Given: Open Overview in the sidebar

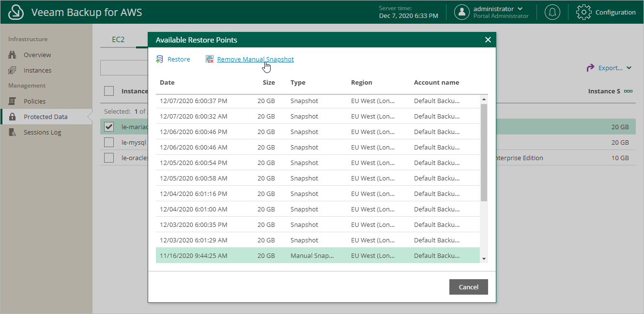Looking at the screenshot, I should [x=37, y=55].
